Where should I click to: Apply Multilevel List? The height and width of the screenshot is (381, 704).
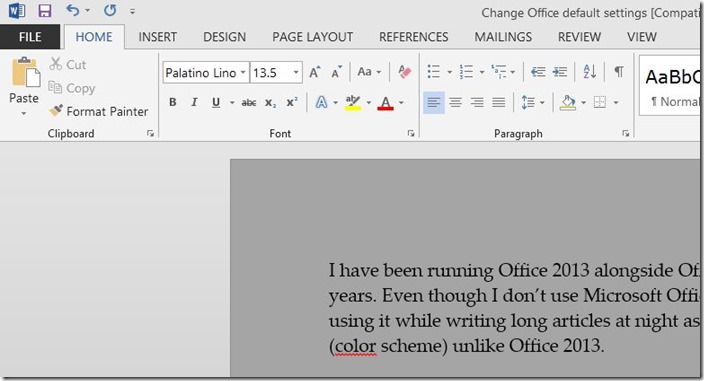[498, 72]
